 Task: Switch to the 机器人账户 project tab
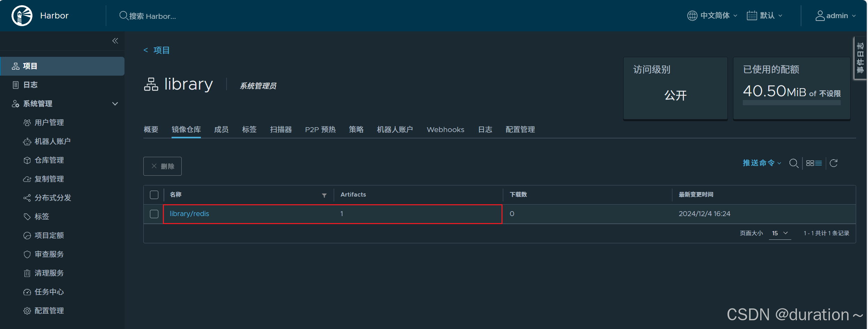click(x=395, y=130)
